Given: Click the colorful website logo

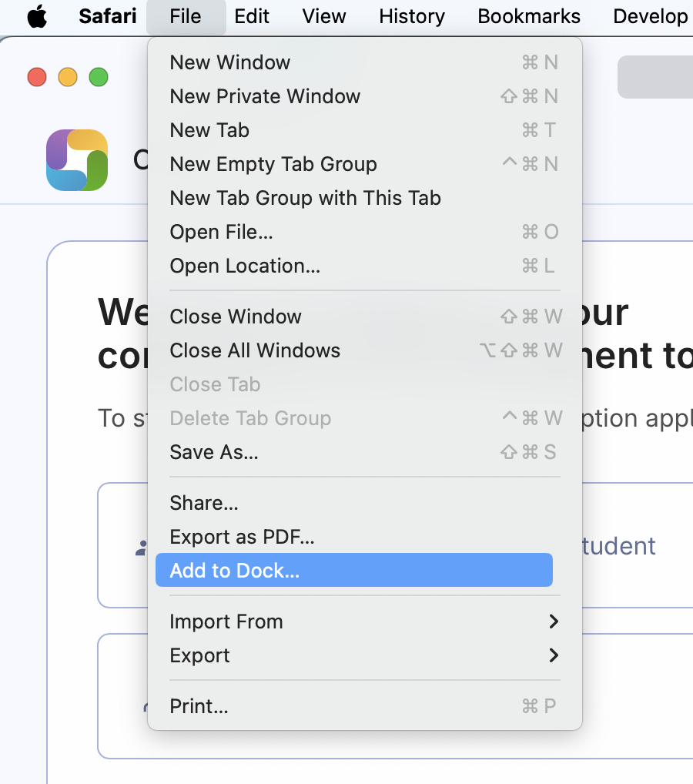Looking at the screenshot, I should (76, 159).
